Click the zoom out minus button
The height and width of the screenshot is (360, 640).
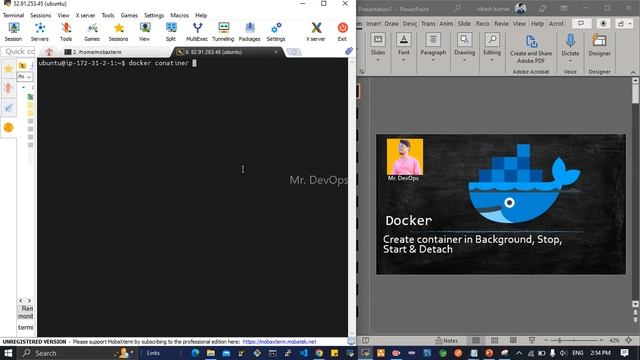pyautogui.click(x=546, y=340)
